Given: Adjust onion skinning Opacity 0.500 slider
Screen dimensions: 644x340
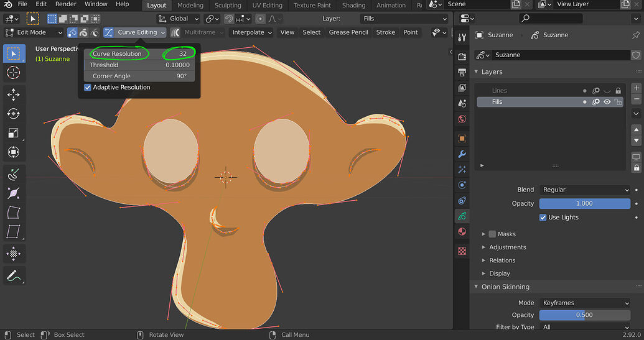Looking at the screenshot, I should pos(585,315).
